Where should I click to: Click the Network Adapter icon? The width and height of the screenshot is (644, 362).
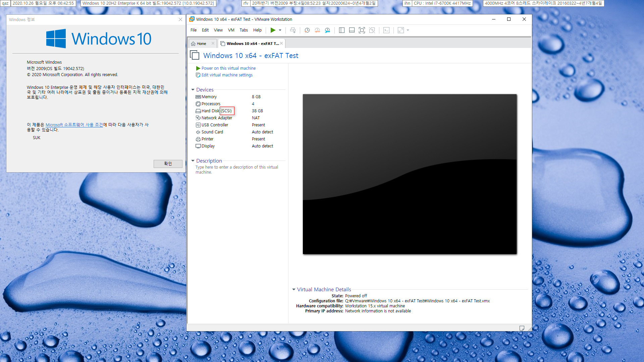(198, 118)
